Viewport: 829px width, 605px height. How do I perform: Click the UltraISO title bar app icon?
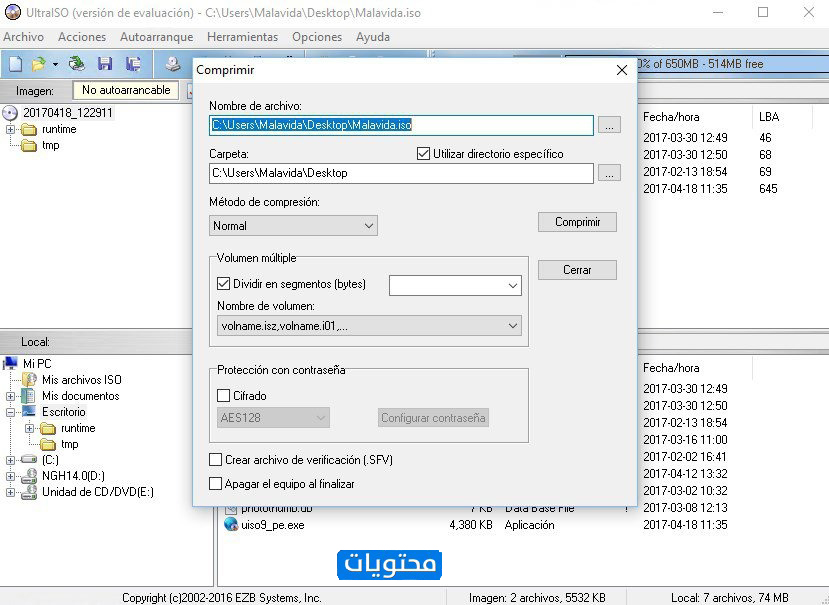coord(13,12)
